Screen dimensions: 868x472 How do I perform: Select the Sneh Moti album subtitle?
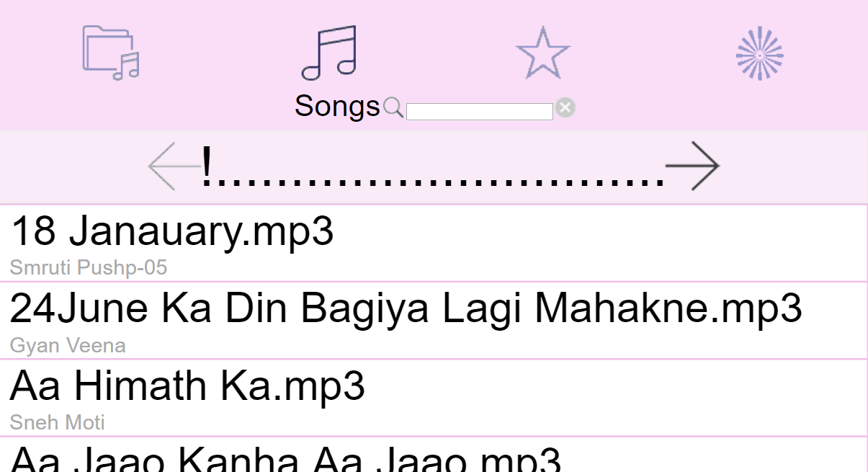58,422
